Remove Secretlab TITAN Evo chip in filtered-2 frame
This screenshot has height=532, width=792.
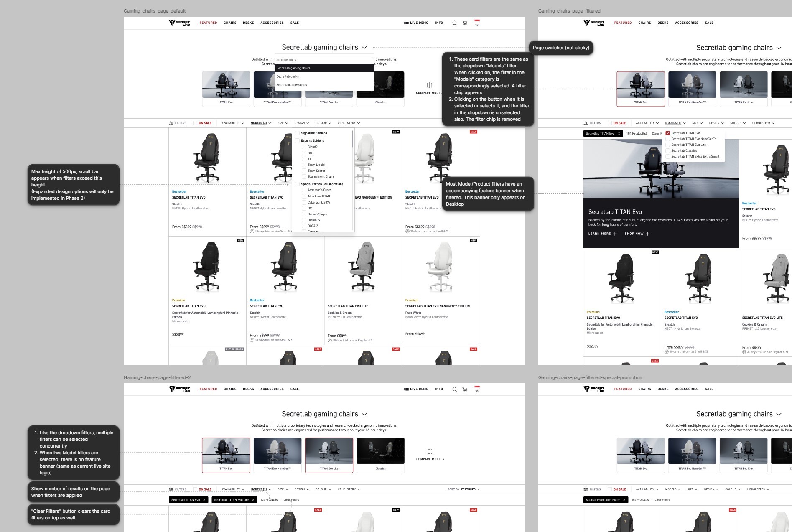pyautogui.click(x=204, y=500)
